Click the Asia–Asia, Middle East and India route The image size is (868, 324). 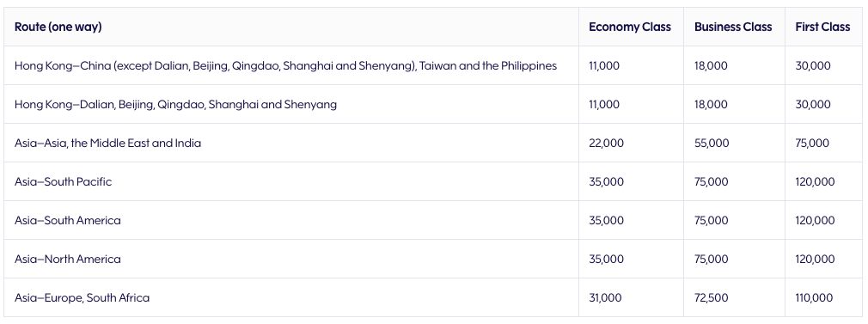coord(108,143)
